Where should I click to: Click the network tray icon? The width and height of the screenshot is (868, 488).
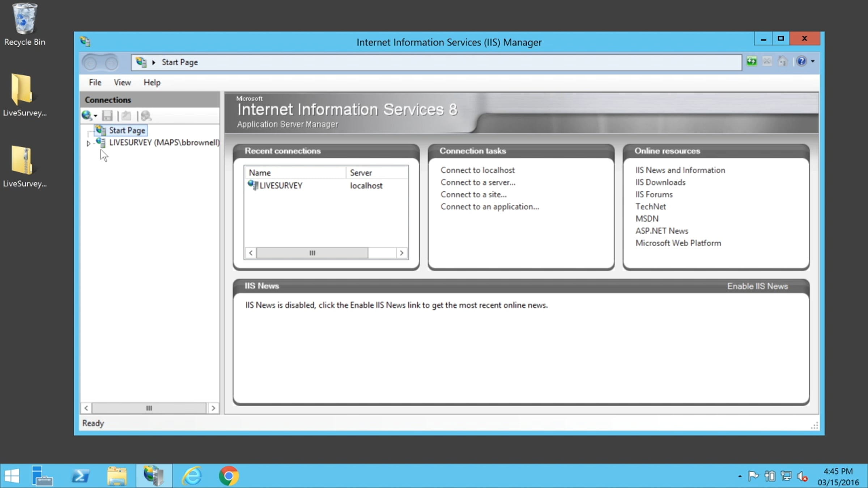(786, 476)
